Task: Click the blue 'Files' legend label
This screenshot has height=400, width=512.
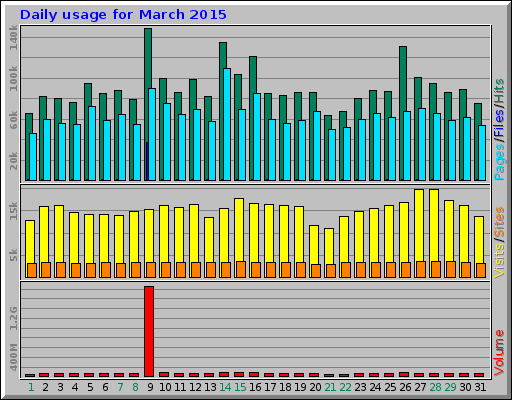Action: coord(499,122)
